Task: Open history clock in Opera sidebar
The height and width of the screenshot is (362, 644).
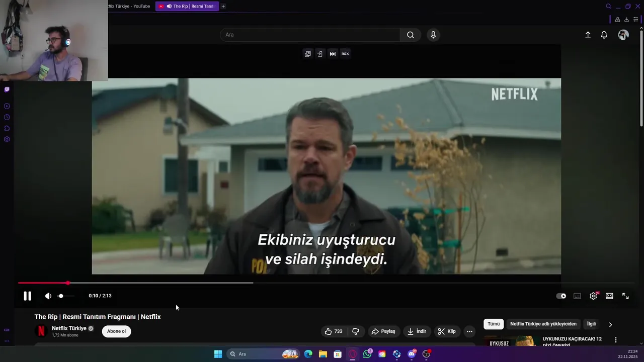Action: [7, 117]
